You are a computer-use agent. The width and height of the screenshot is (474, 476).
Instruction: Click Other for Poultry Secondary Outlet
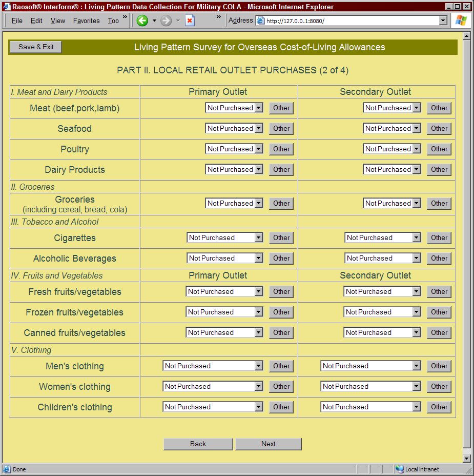[439, 149]
